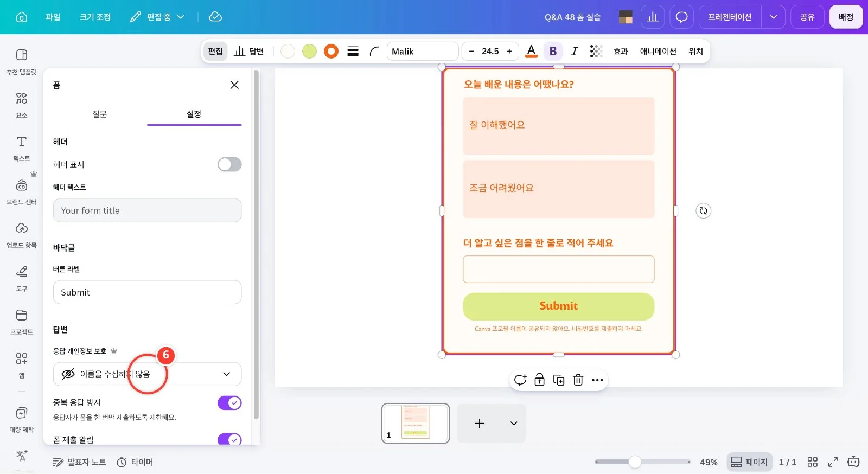Click the Submit button in form
868x474 pixels.
(x=558, y=306)
